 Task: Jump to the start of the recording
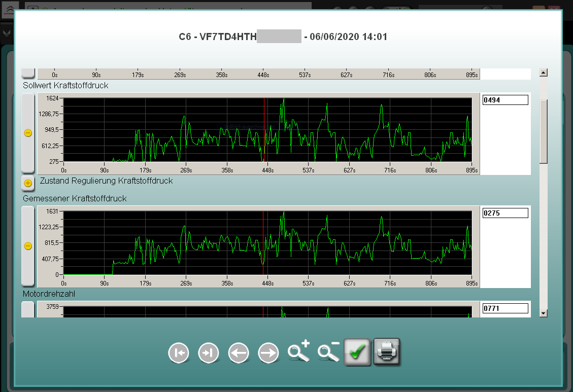click(179, 353)
